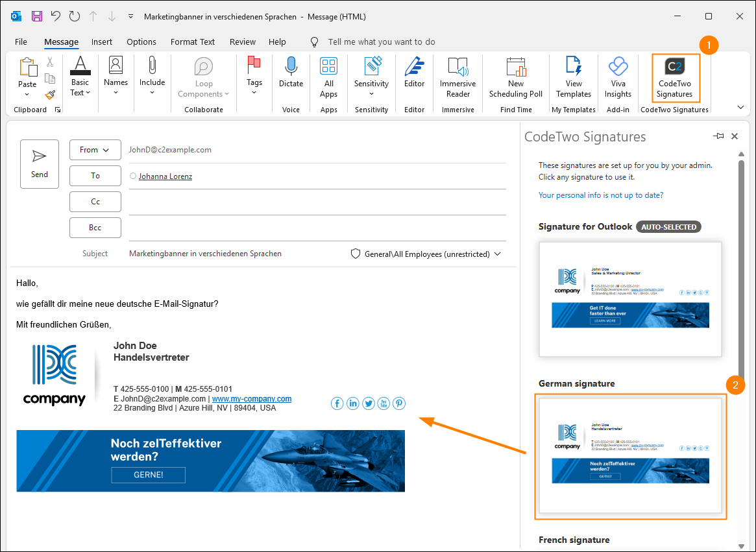Close the CodeTwo Signatures pane
756x552 pixels.
tap(735, 136)
